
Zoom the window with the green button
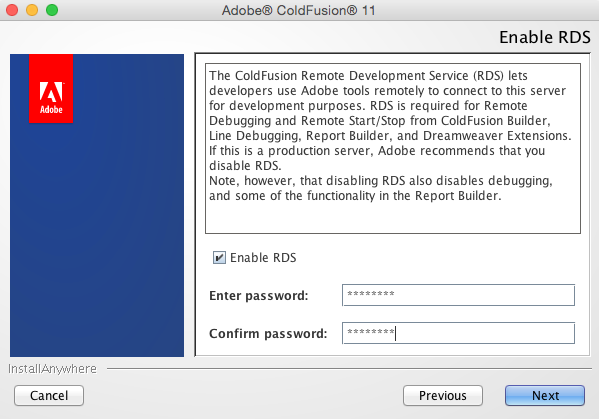[x=52, y=10]
